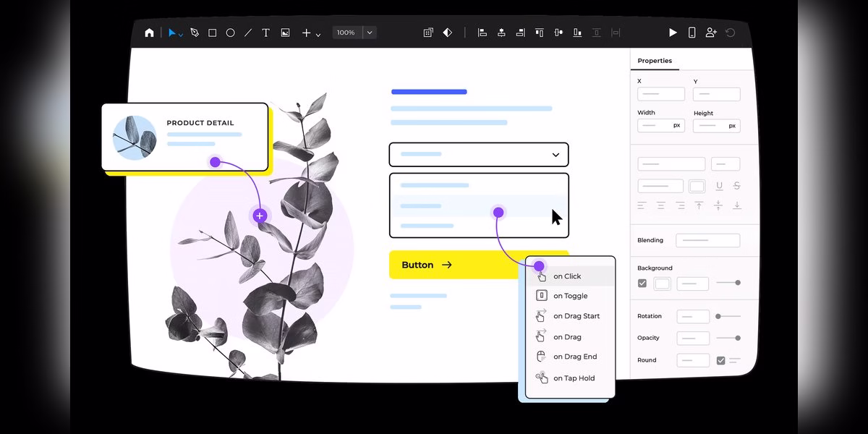This screenshot has width=868, height=434.
Task: Select the Line tool
Action: (248, 33)
